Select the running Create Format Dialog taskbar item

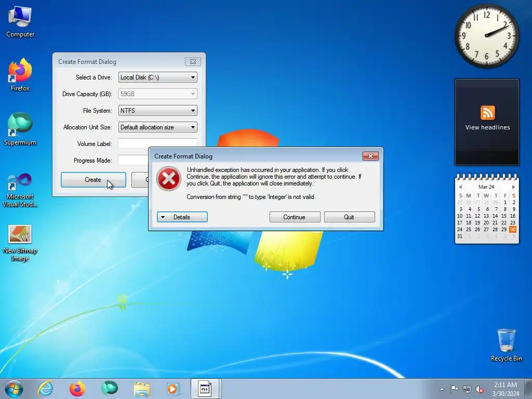(x=206, y=389)
